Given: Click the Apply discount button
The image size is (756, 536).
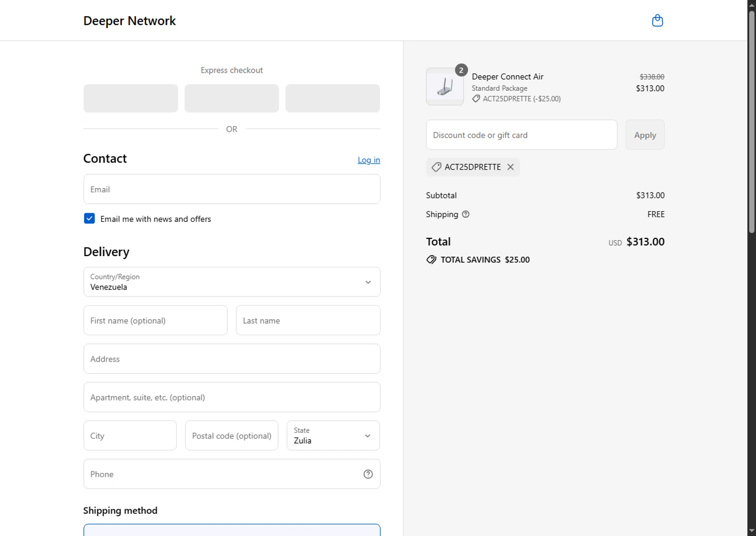Looking at the screenshot, I should [x=645, y=135].
